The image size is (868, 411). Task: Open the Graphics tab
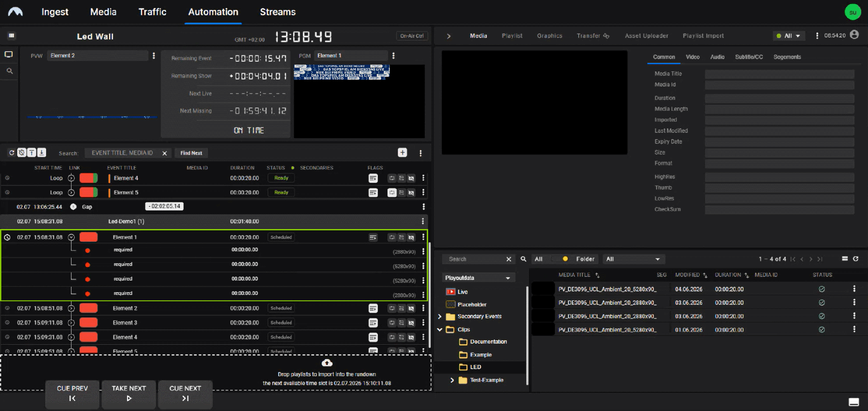coord(550,36)
